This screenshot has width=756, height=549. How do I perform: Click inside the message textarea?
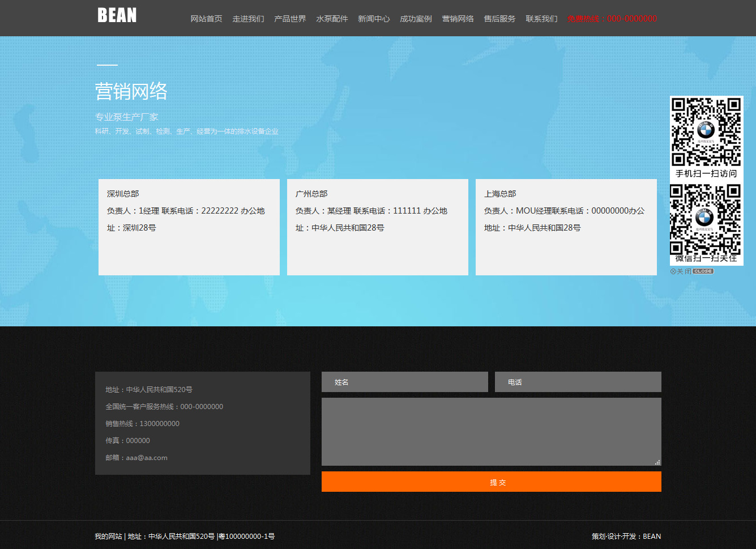coord(491,431)
